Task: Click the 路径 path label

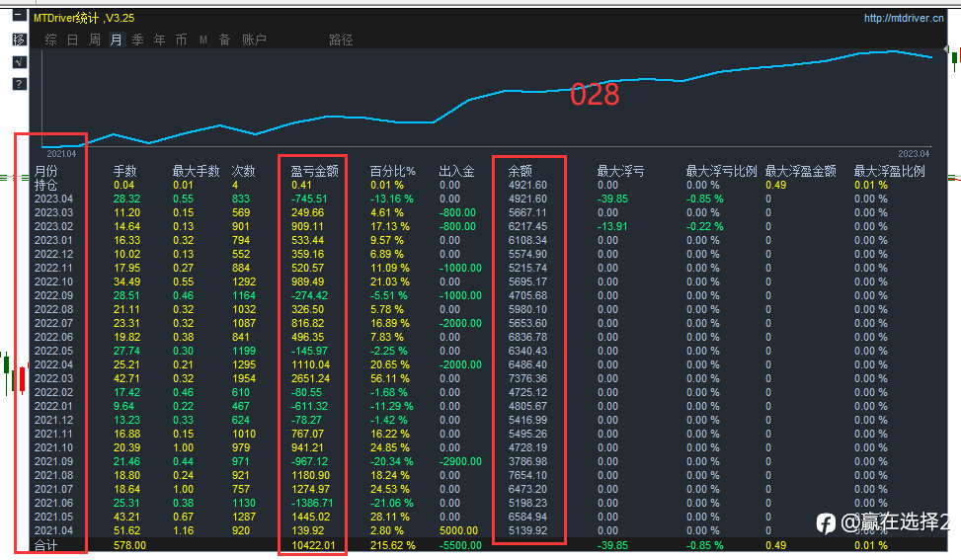Action: click(341, 40)
